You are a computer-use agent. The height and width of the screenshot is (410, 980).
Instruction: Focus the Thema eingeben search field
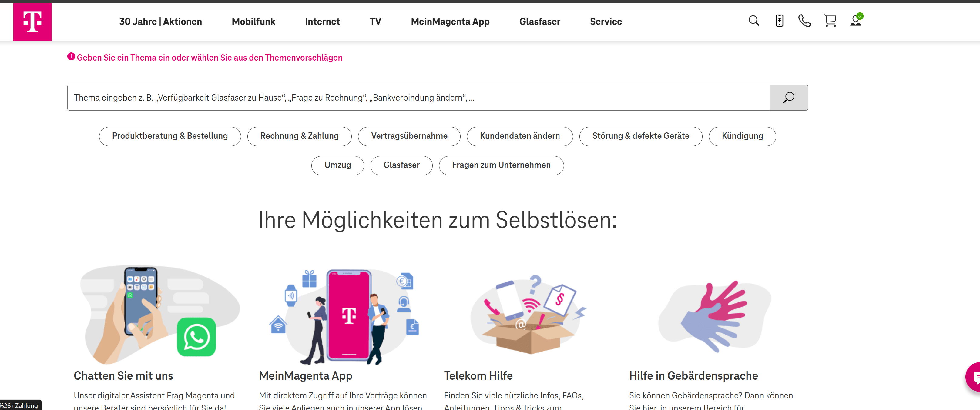418,98
